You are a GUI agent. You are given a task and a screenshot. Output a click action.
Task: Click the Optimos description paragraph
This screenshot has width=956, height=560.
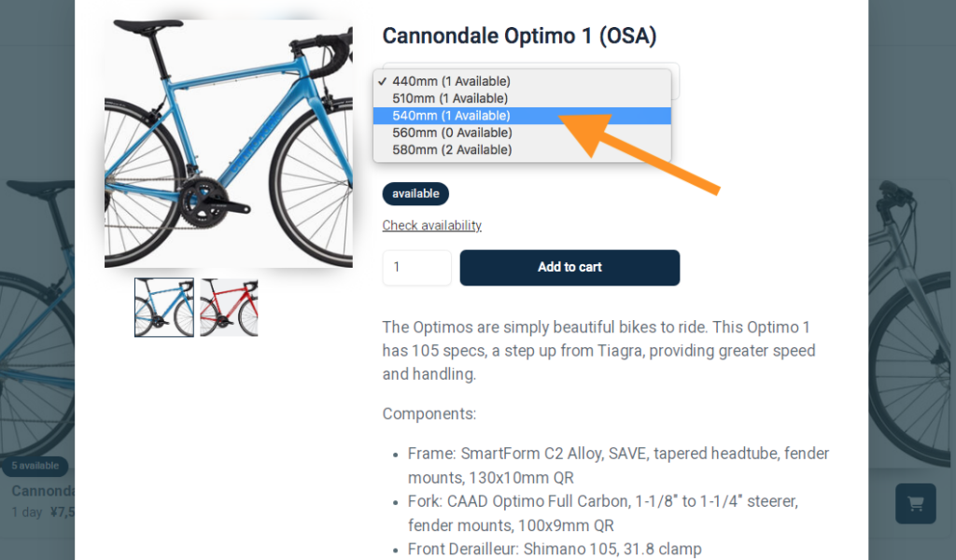597,351
